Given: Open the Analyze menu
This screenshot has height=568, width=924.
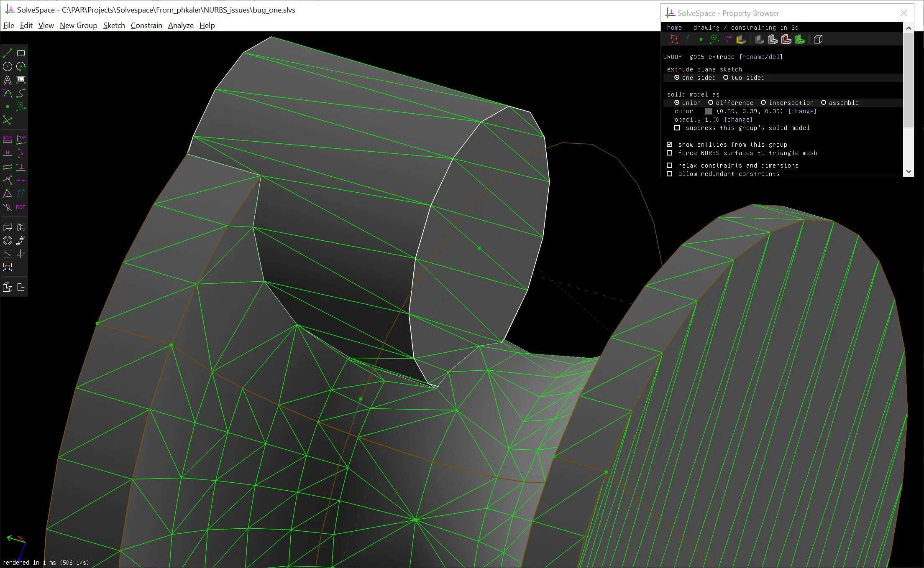Looking at the screenshot, I should tap(181, 25).
